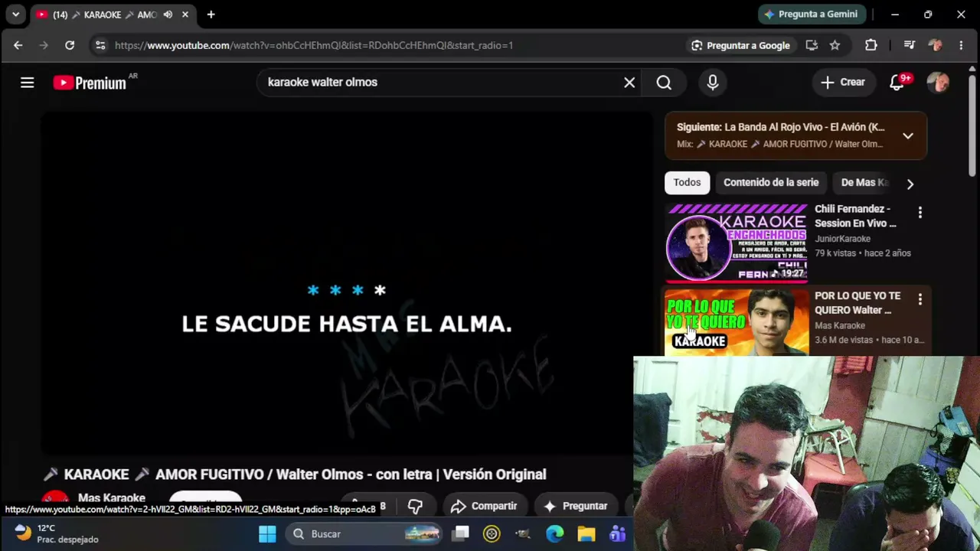Click the Siguiente: La Banda Al Rojo Vivo text
The height and width of the screenshot is (551, 980).
point(781,127)
